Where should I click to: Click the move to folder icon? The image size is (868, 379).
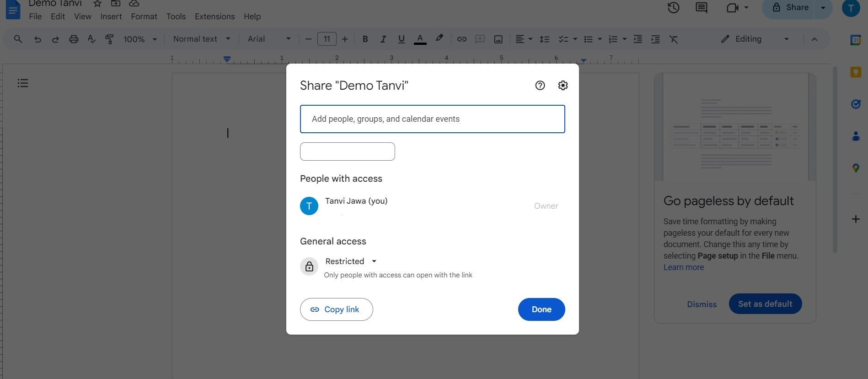(x=116, y=4)
